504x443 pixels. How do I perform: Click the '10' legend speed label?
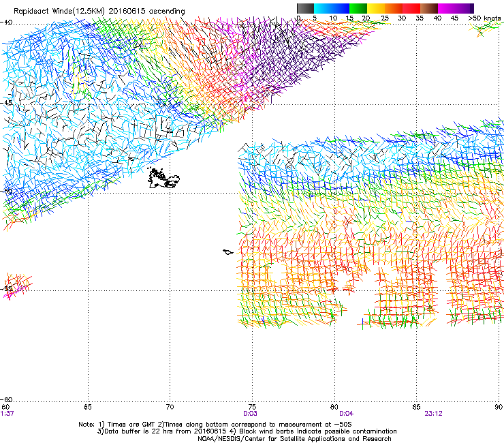333,18
